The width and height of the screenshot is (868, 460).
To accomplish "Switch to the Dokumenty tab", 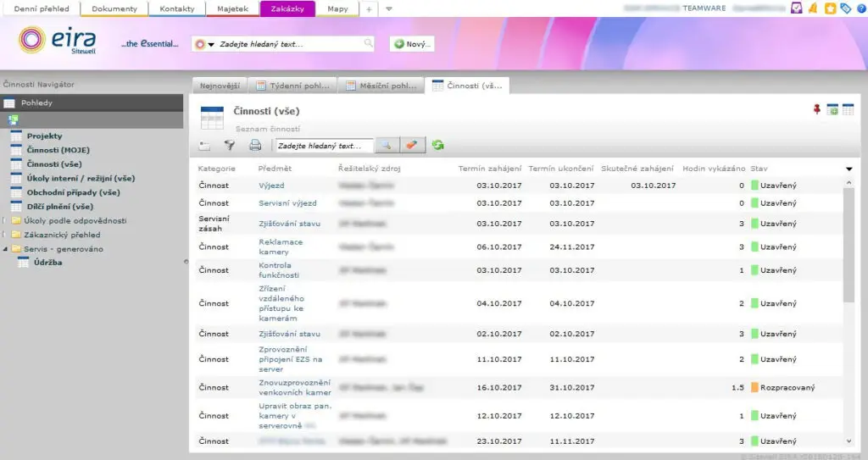I will tap(114, 8).
